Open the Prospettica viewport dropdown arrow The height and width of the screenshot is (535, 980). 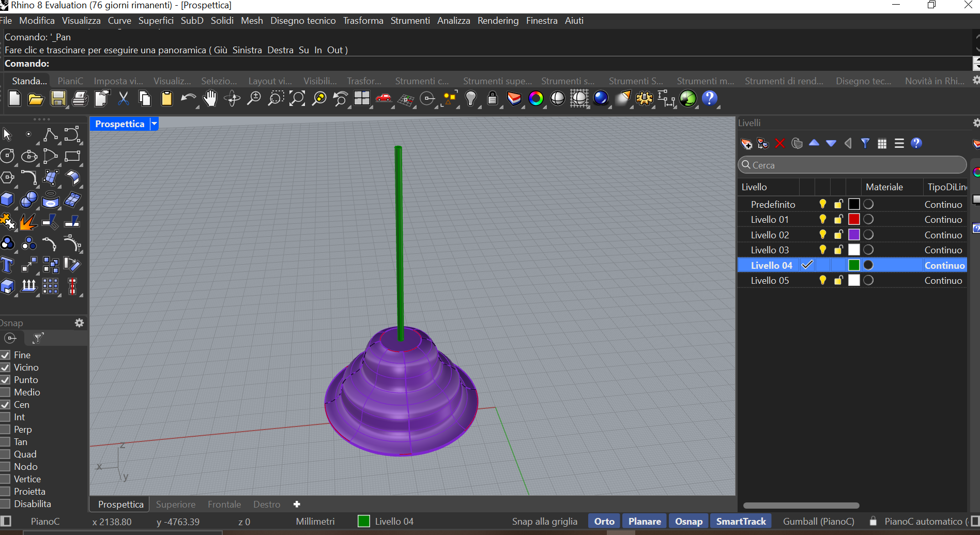point(154,124)
